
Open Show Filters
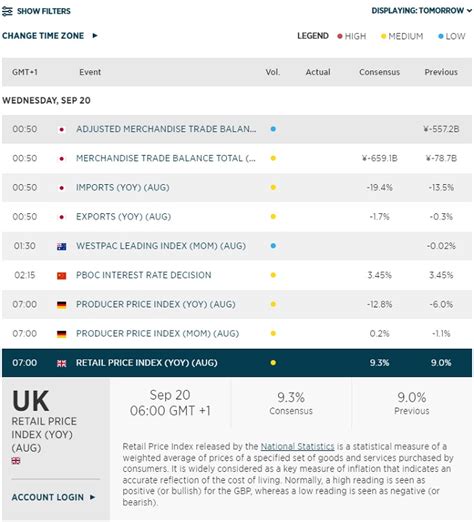(44, 11)
